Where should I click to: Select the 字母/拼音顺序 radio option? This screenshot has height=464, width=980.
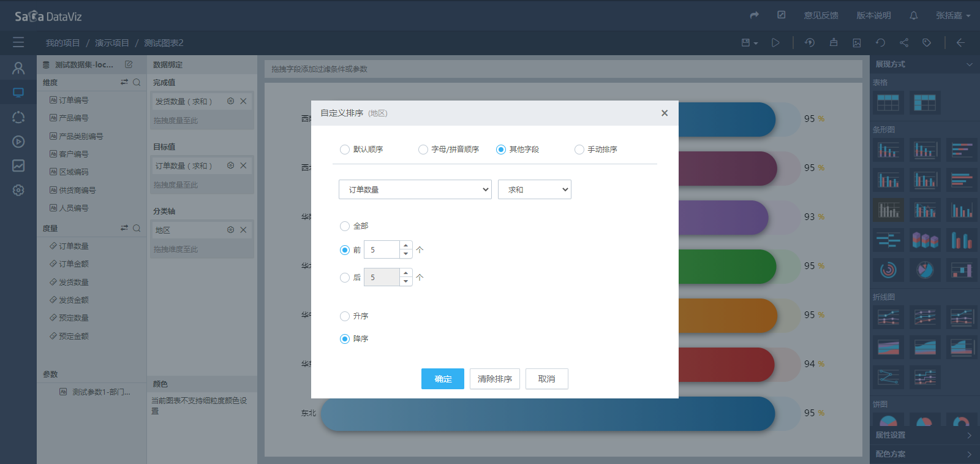(423, 150)
